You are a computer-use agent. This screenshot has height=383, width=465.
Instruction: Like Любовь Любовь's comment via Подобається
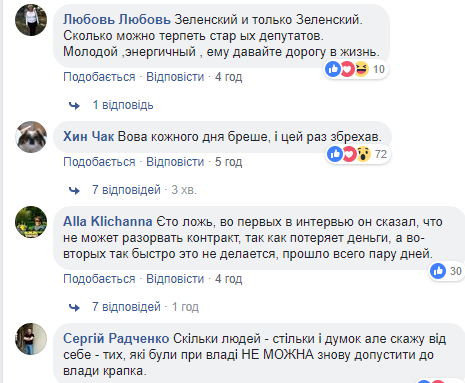pyautogui.click(x=99, y=77)
